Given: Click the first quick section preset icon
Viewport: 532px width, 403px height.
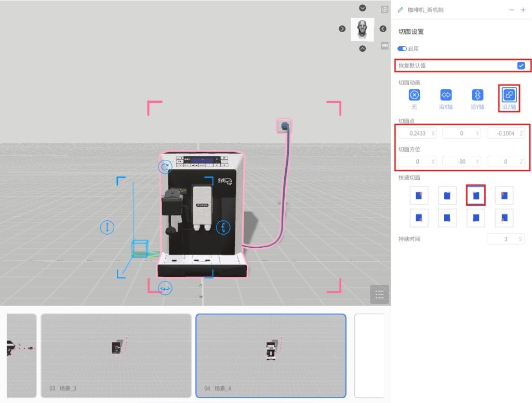Looking at the screenshot, I should click(x=419, y=196).
